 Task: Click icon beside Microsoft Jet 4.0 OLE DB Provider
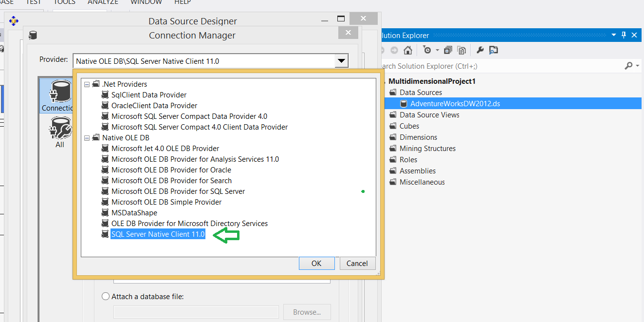pyautogui.click(x=105, y=148)
